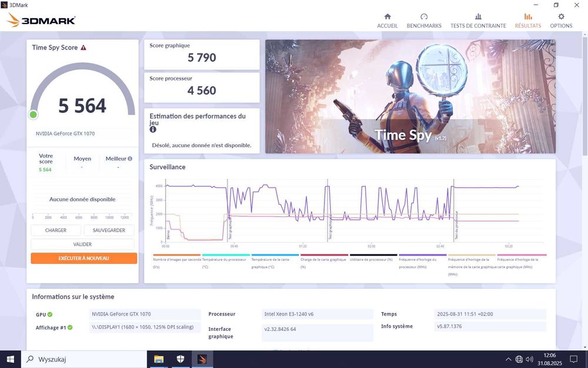Open File Explorer from taskbar
Viewport: 588px width, 368px height.
point(159,359)
